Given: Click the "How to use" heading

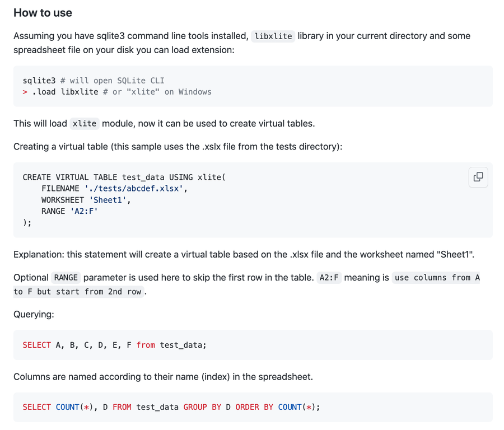Looking at the screenshot, I should [43, 13].
